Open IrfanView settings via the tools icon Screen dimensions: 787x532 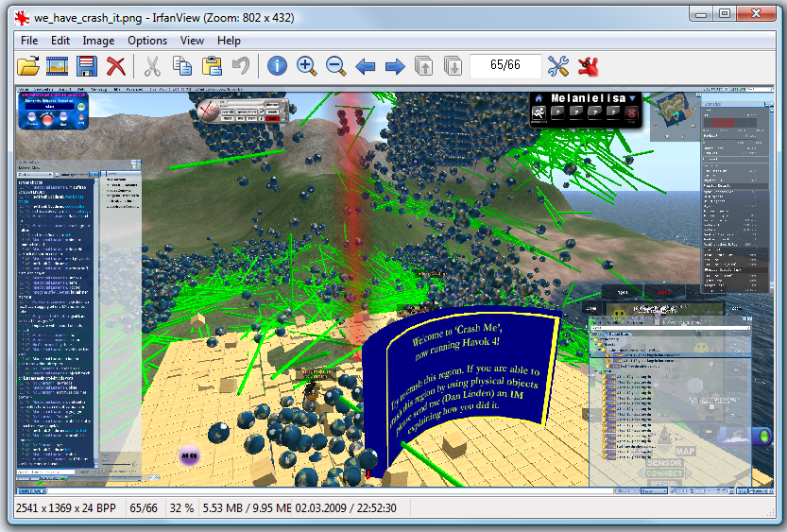click(x=558, y=66)
